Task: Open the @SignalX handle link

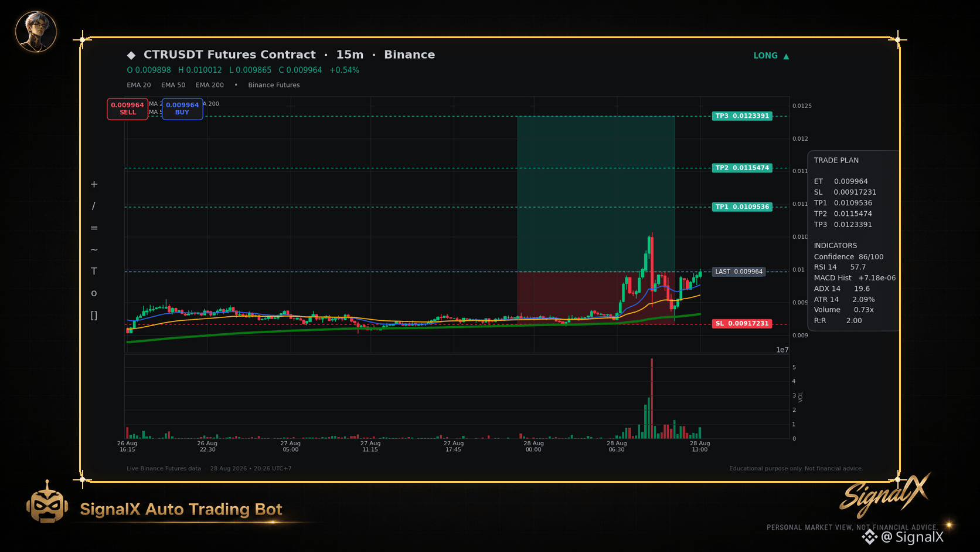Action: [x=913, y=537]
